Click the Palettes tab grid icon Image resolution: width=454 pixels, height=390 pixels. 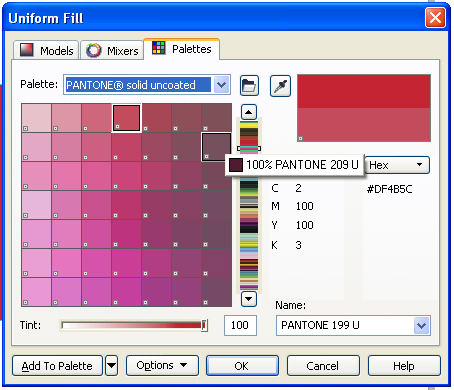coord(159,48)
